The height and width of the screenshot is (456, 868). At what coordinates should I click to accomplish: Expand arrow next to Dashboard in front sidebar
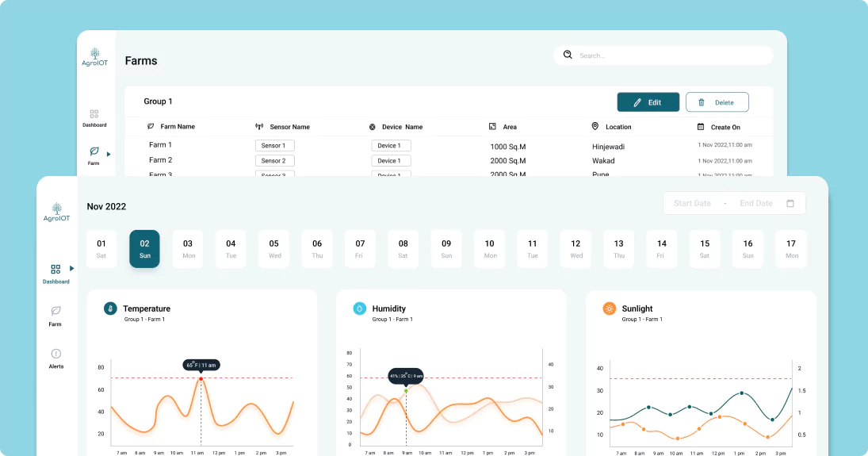72,268
